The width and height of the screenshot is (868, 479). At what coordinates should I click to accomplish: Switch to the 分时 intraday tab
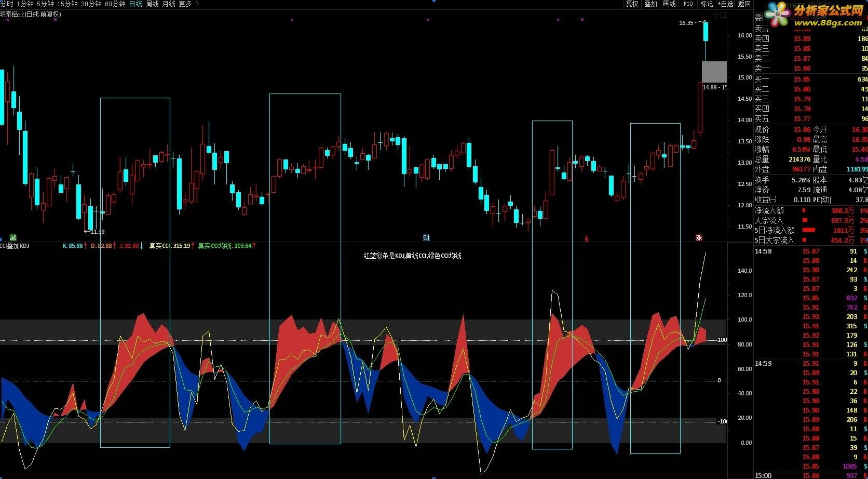tap(7, 4)
